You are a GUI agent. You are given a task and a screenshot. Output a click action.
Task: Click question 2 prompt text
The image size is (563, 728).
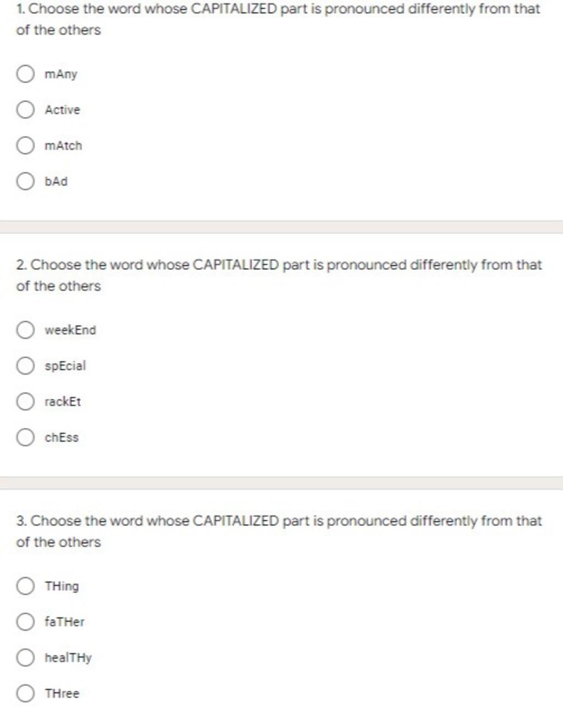click(x=279, y=275)
